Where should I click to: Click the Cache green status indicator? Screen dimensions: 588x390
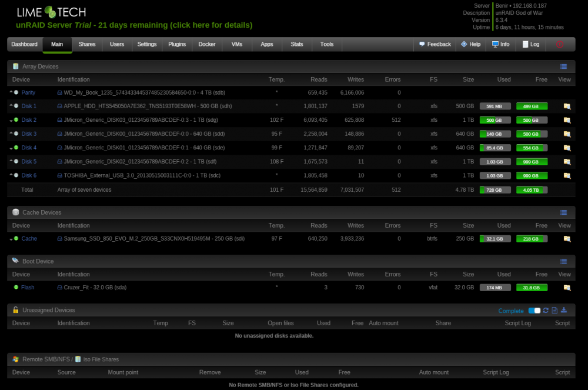16,238
